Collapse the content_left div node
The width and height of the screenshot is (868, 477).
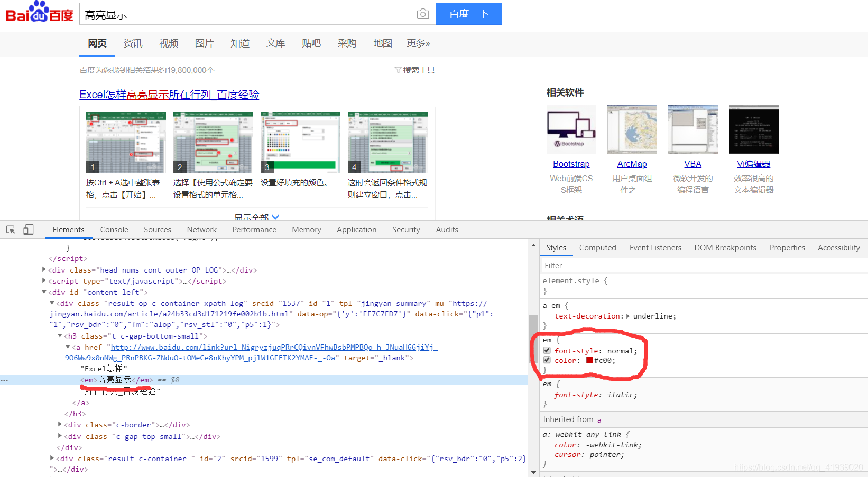[44, 292]
